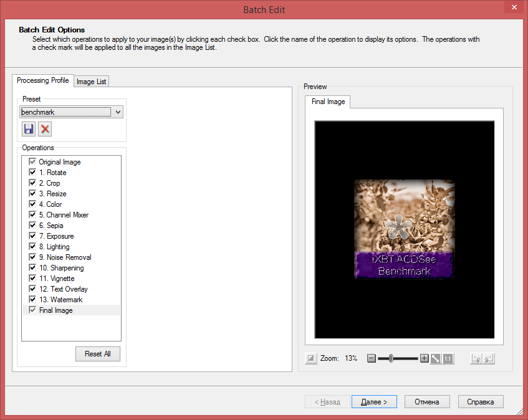528x420 pixels.
Task: Click the sepia preview image thumbnail
Action: tap(404, 229)
